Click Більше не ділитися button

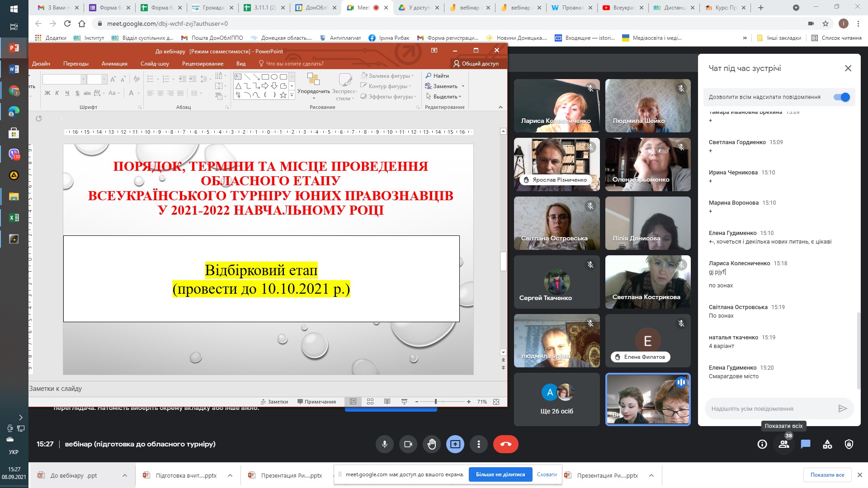click(x=500, y=474)
